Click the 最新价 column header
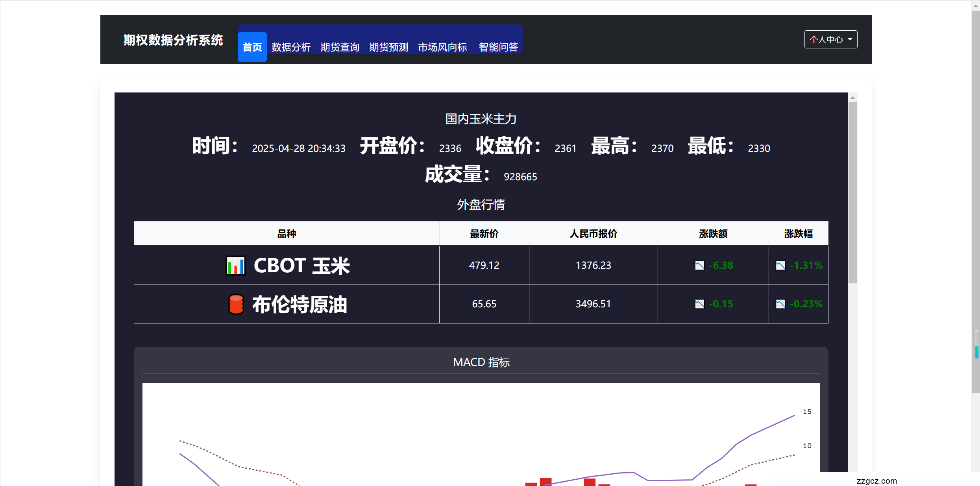Screen dimensions: 980x486 point(484,233)
